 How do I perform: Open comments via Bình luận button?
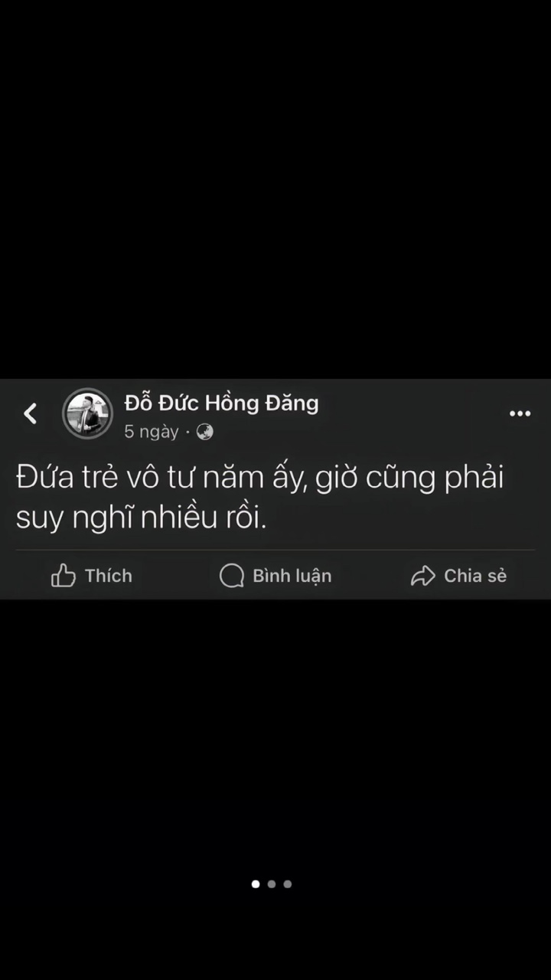point(275,576)
